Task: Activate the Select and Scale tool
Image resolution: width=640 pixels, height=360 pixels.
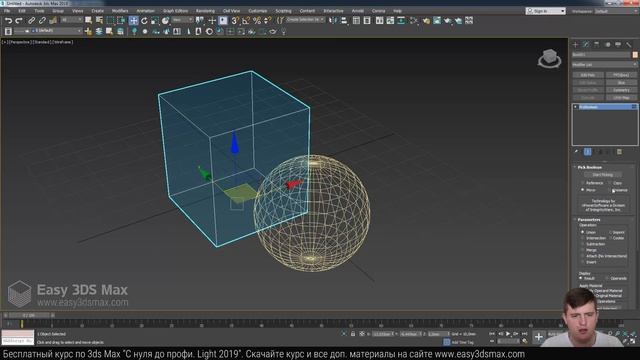Action: pos(155,20)
